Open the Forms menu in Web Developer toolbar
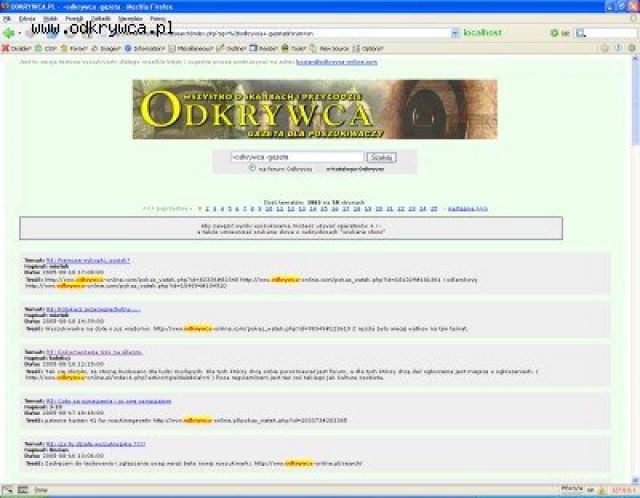Viewport: 640px width, 498px height. pos(74,48)
